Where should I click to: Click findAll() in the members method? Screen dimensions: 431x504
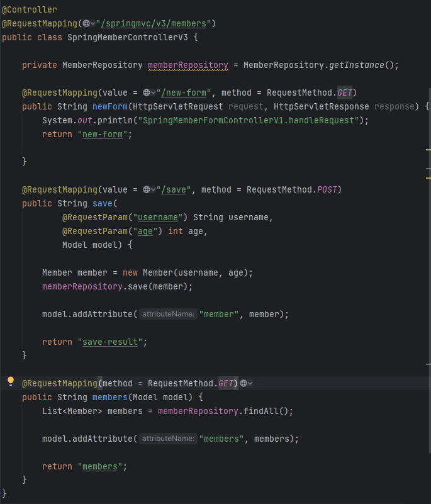tap(266, 411)
